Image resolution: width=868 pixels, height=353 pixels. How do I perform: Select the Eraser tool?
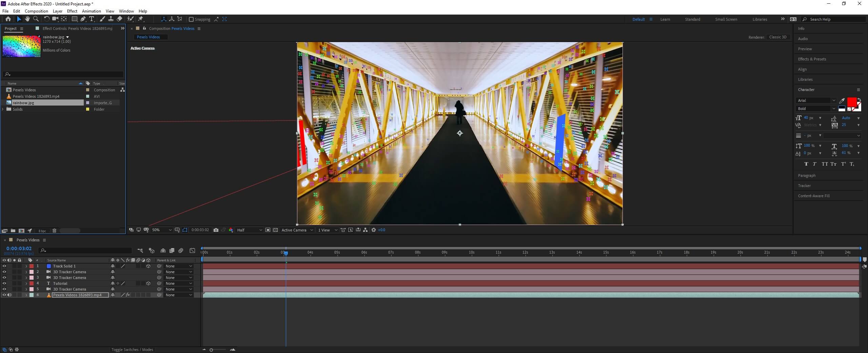[119, 19]
